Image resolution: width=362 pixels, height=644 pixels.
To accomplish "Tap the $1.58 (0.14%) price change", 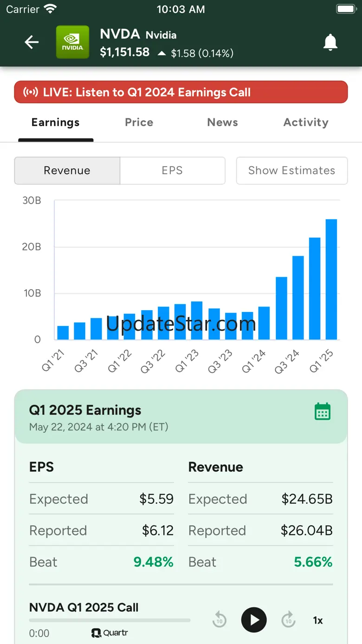I will pyautogui.click(x=202, y=53).
